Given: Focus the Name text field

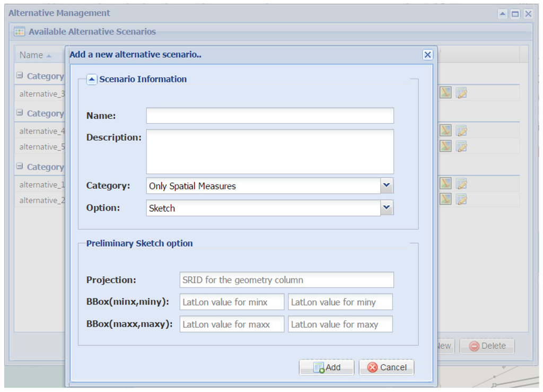Looking at the screenshot, I should point(270,116).
